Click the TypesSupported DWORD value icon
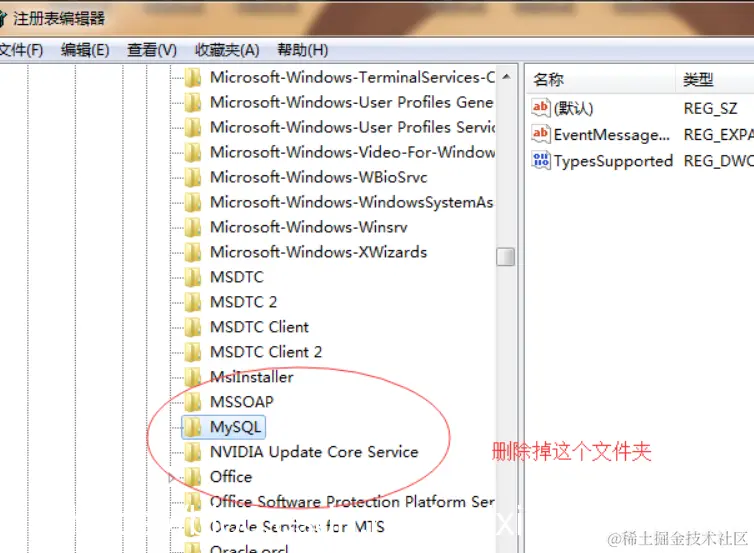The image size is (754, 553). tap(540, 160)
